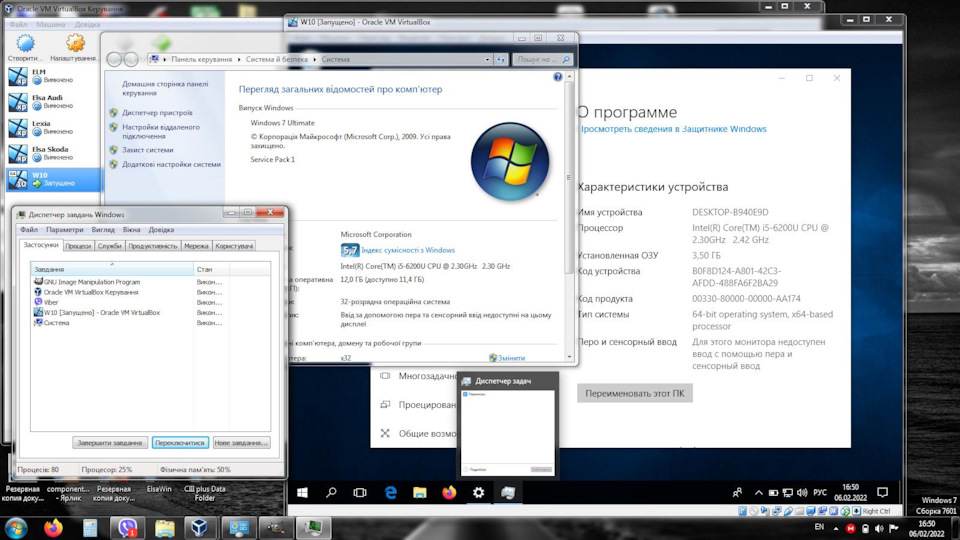Open Довідка menu in VirtualBox manager
Screen dimensions: 960x540
[x=88, y=24]
